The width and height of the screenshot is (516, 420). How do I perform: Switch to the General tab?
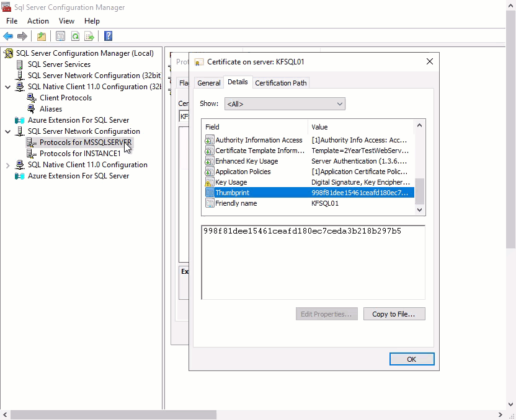pos(208,83)
